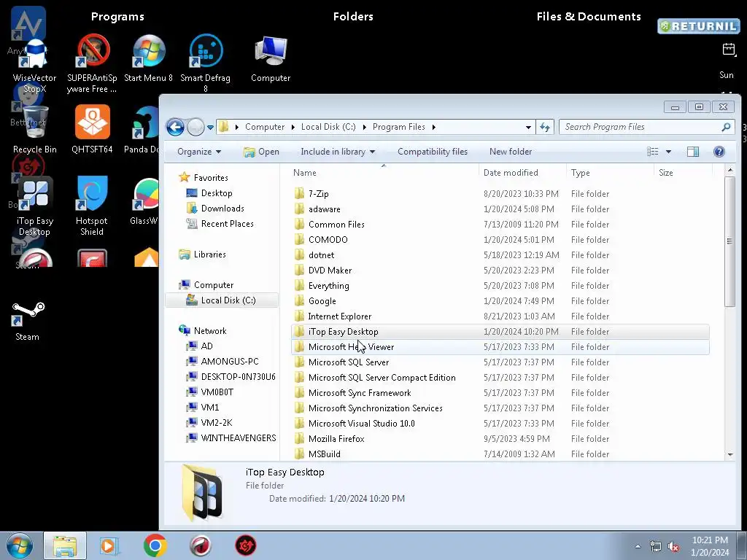Create a New folder
This screenshot has height=560, width=747.
pyautogui.click(x=511, y=152)
